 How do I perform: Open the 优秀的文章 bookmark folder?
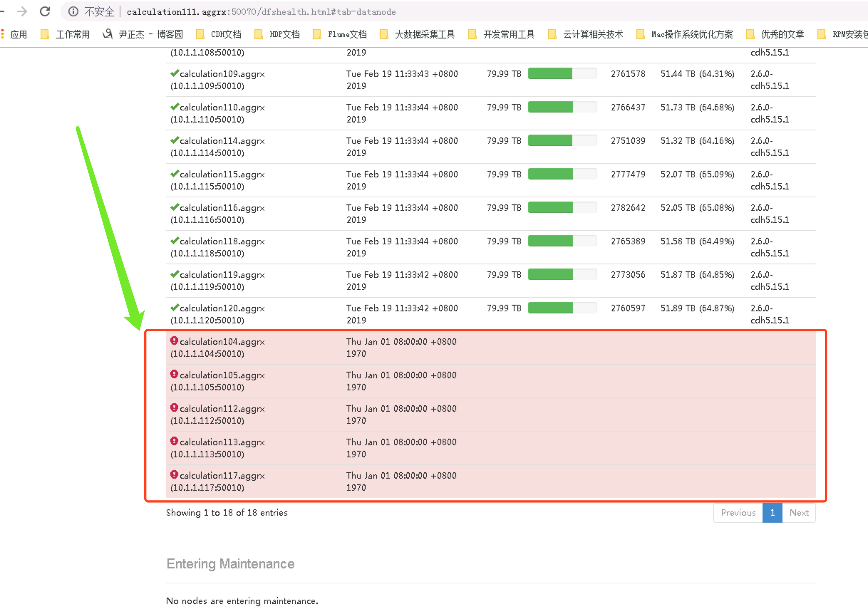coord(775,35)
